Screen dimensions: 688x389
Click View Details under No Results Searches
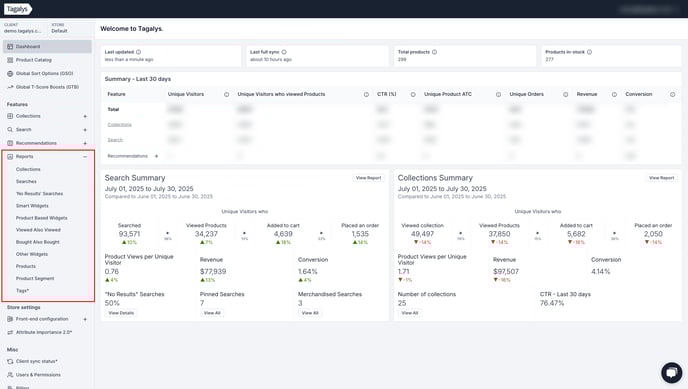[121, 313]
